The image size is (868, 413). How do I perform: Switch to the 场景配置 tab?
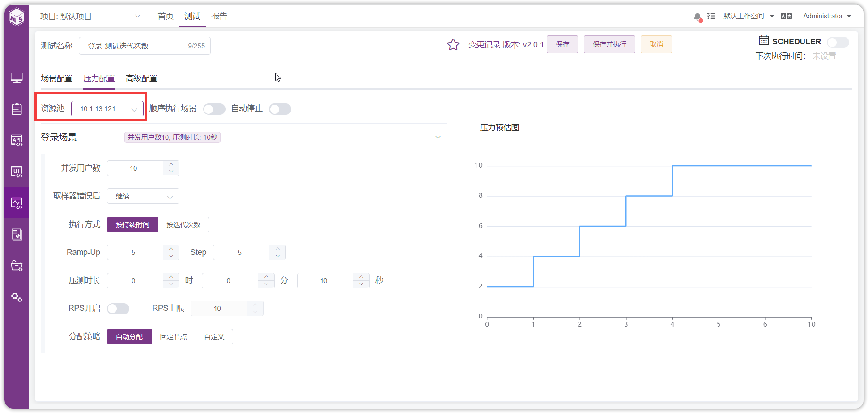[56, 78]
